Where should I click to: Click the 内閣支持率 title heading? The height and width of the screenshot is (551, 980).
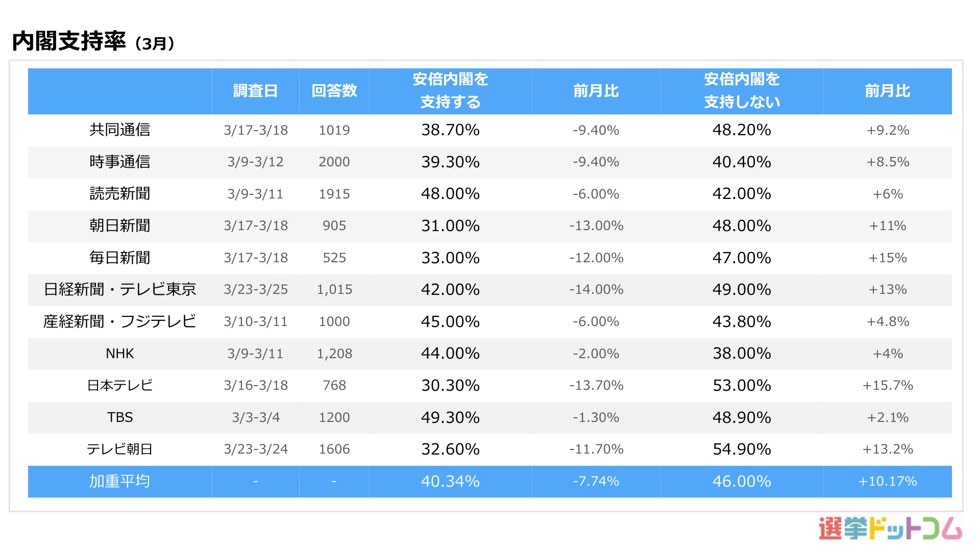pyautogui.click(x=69, y=41)
